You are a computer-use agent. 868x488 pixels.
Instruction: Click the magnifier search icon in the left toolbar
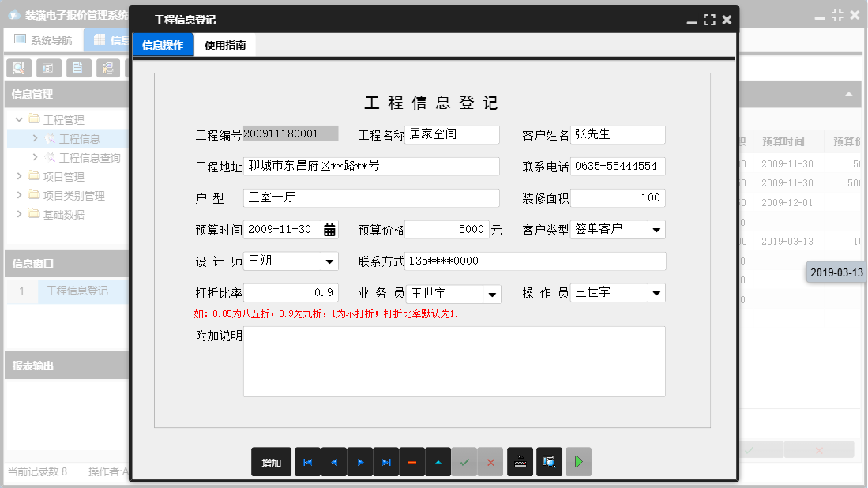click(17, 68)
